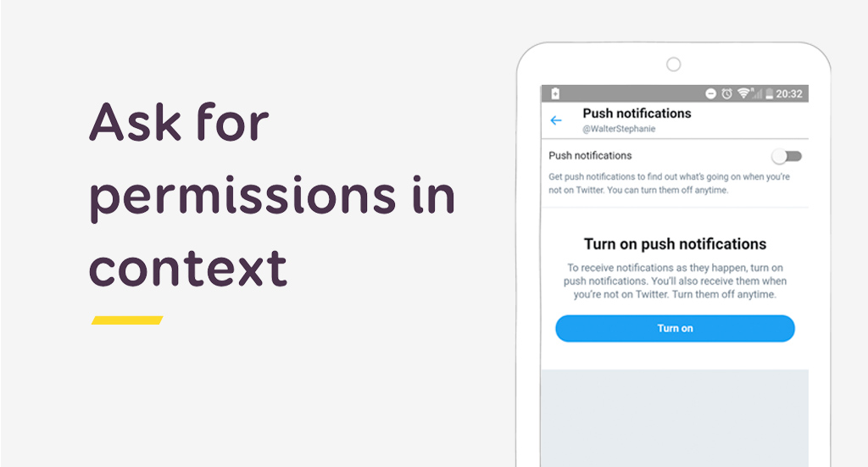Viewport: 868px width, 467px height.
Task: Click the 'To receive notifications' explanation paragraph
Action: [675, 281]
